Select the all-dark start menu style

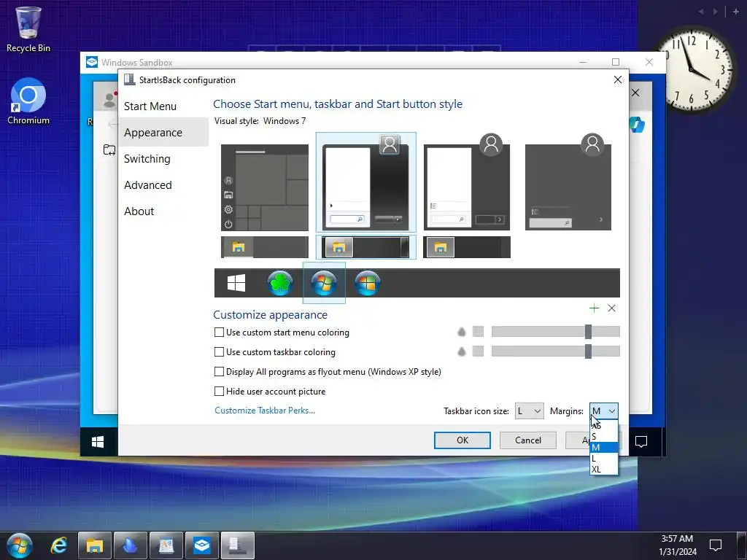(568, 182)
